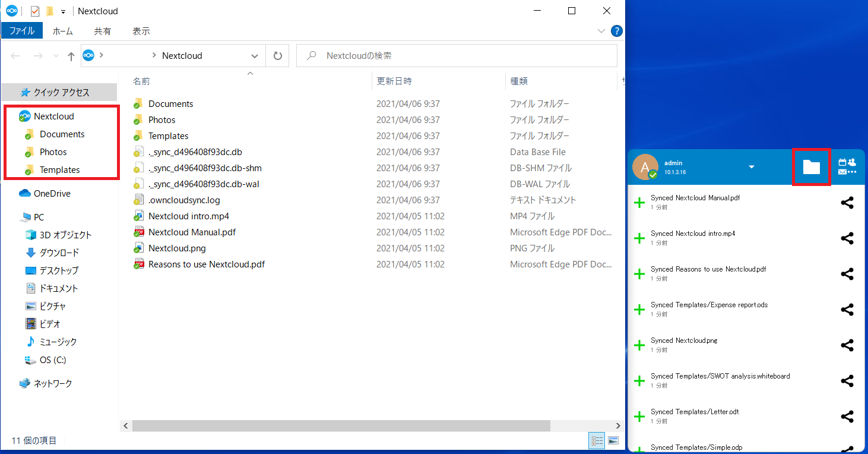Image resolution: width=868 pixels, height=454 pixels.
Task: Select ダウンロード in navigation pane
Action: [59, 253]
